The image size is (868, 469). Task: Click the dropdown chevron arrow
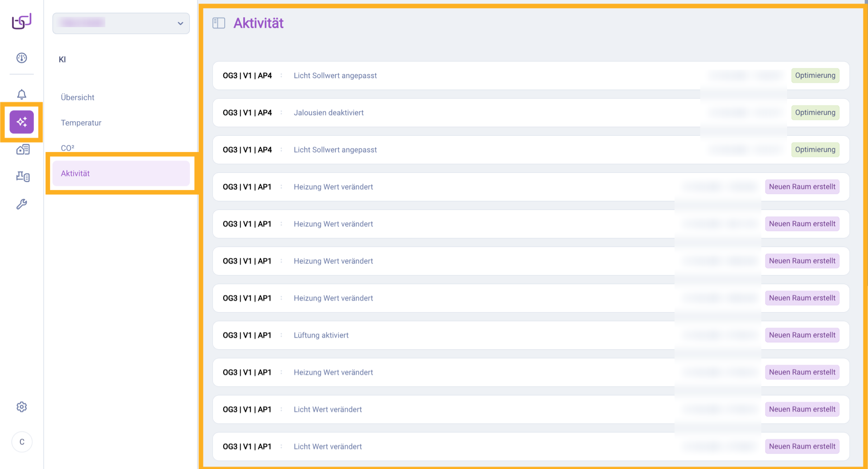tap(180, 24)
